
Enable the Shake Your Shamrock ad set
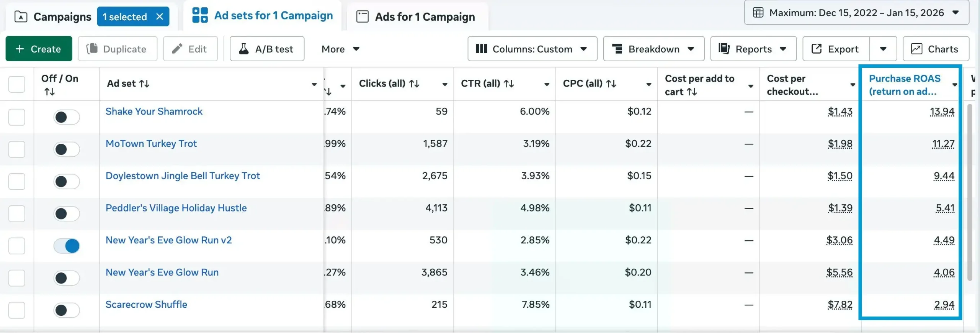(67, 117)
